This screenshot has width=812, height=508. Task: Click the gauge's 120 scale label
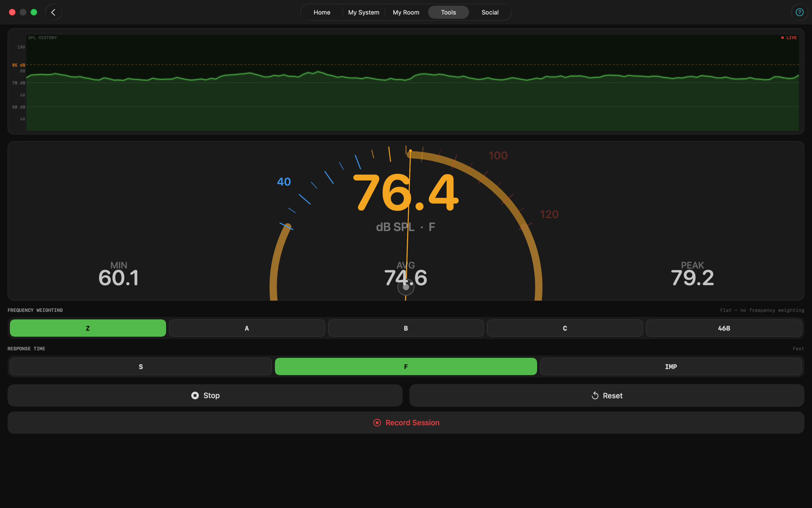coord(549,214)
